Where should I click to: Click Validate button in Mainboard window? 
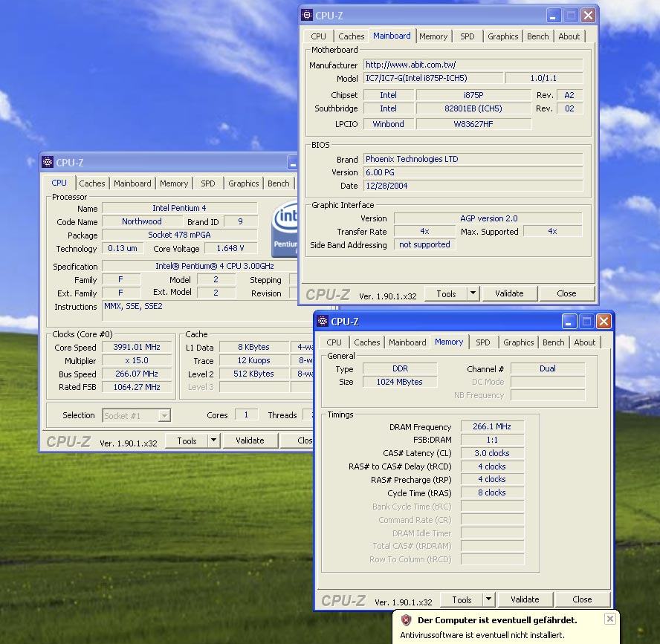pos(509,293)
